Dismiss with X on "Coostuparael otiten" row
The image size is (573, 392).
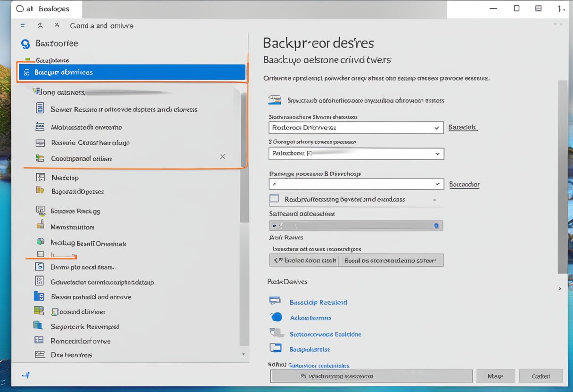pos(222,156)
